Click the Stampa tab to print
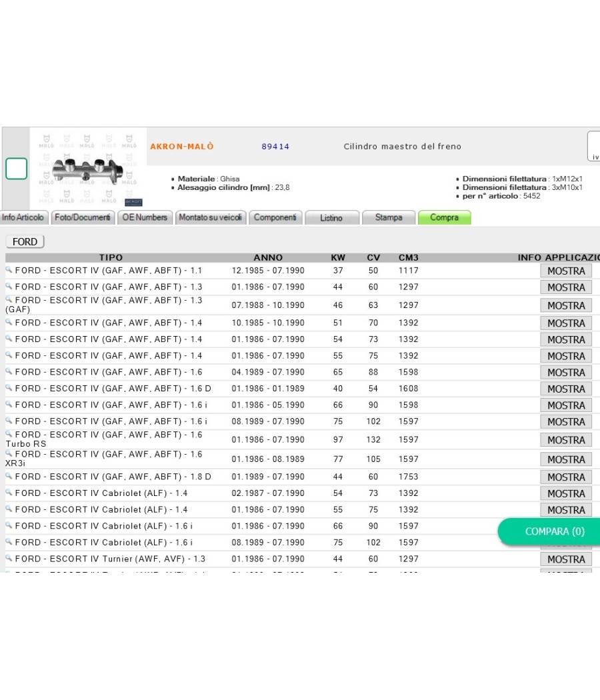The width and height of the screenshot is (600, 700). (x=389, y=217)
